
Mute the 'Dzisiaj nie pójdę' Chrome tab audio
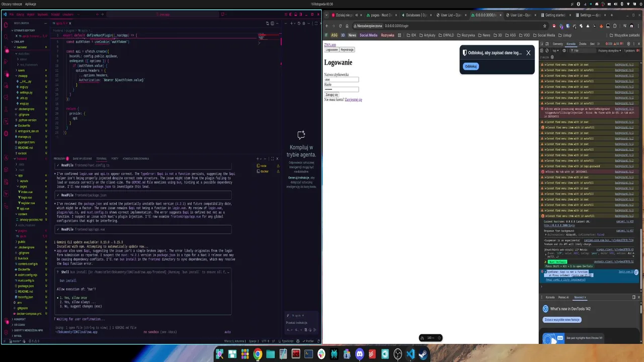click(357, 15)
